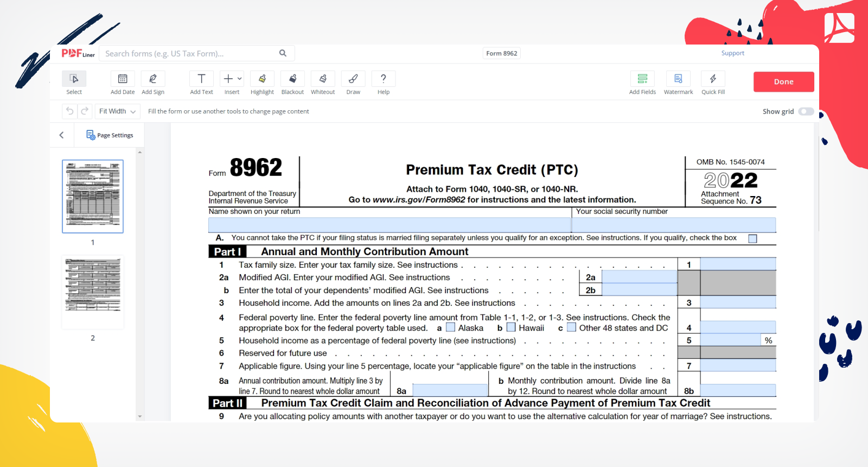Click the red Done button
The height and width of the screenshot is (467, 868).
(783, 82)
